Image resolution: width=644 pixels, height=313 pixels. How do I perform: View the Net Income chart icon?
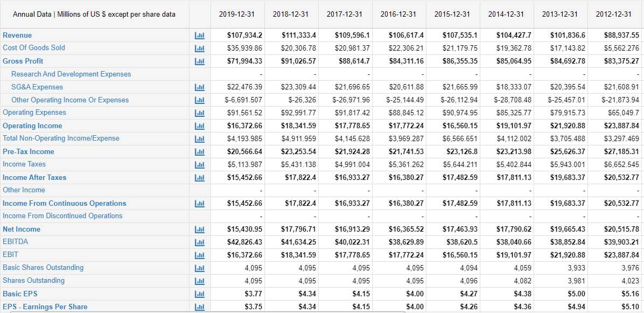(x=199, y=229)
